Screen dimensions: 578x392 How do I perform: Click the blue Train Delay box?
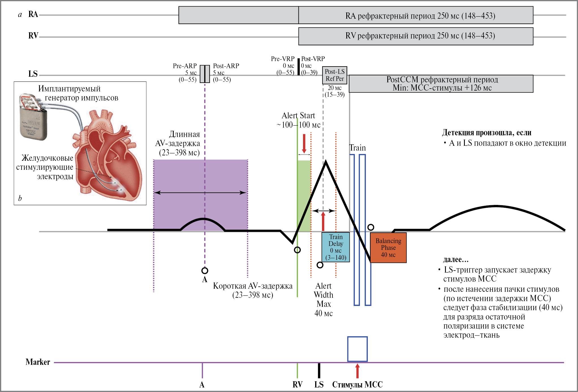(x=336, y=247)
